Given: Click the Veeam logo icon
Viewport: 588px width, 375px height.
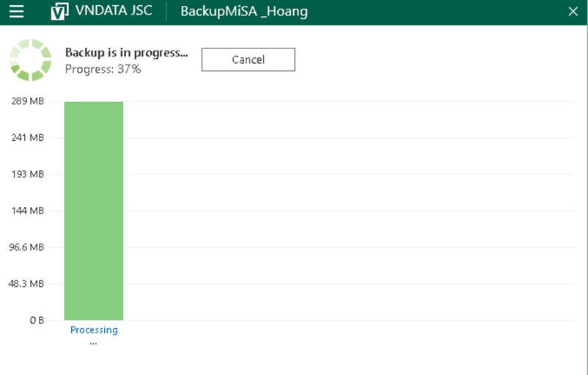Looking at the screenshot, I should coord(60,12).
